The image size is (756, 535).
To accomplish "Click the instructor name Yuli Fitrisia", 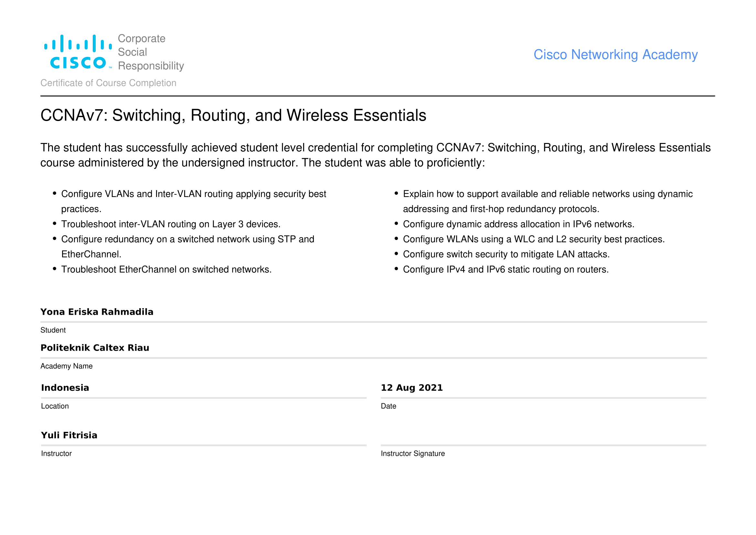I will (x=69, y=435).
